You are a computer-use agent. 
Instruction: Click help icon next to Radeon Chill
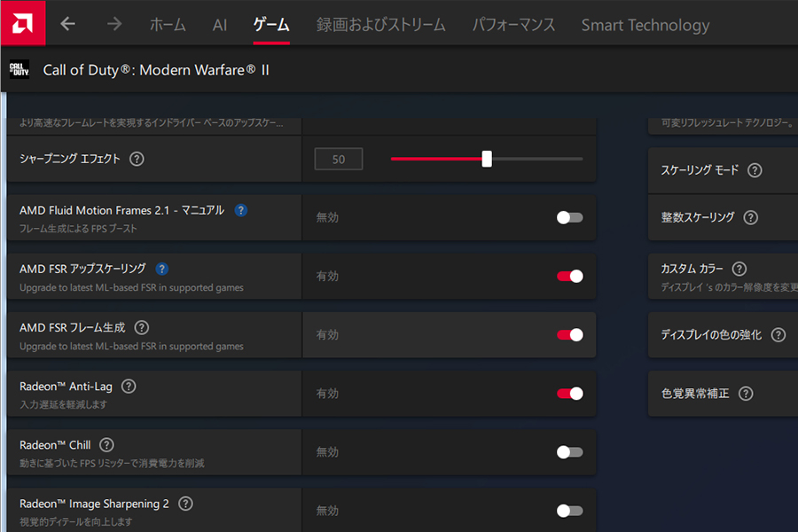click(x=106, y=445)
